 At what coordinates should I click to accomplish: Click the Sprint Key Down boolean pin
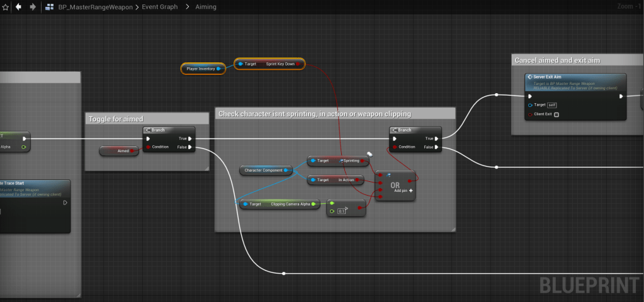(x=298, y=64)
